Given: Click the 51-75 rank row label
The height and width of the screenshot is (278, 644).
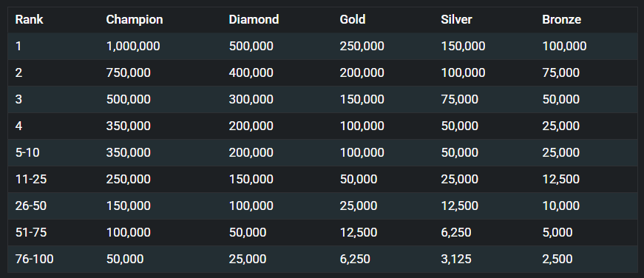Looking at the screenshot, I should tap(31, 232).
